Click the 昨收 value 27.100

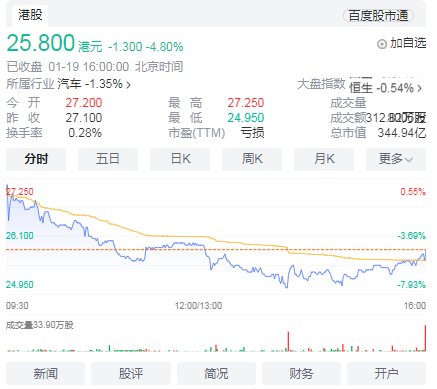point(84,118)
